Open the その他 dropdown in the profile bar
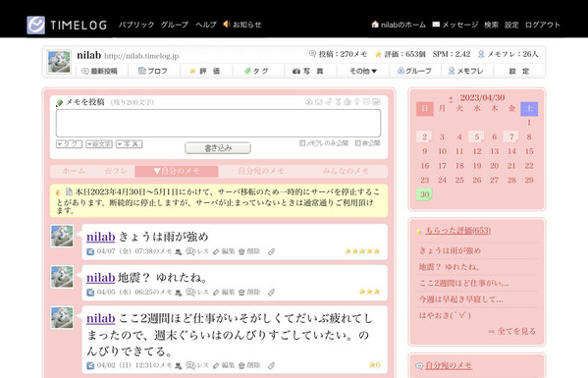Screen dimensions: 588x378 [x=363, y=71]
